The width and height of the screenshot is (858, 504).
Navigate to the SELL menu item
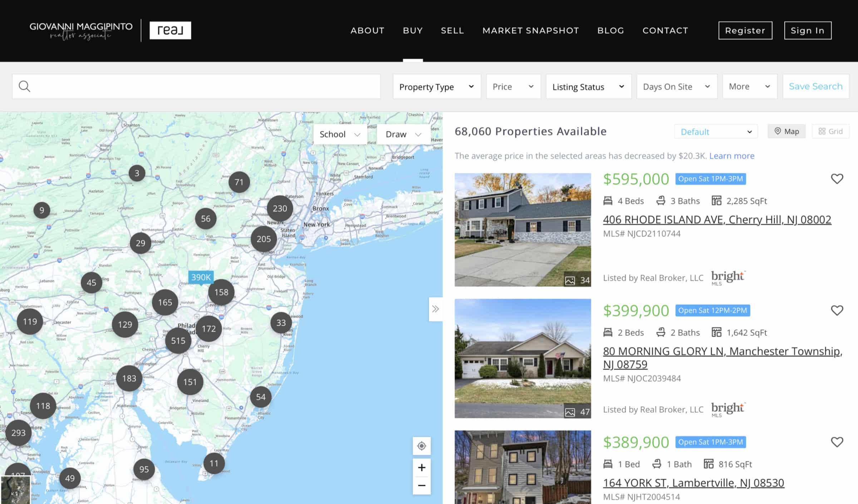[x=452, y=30]
